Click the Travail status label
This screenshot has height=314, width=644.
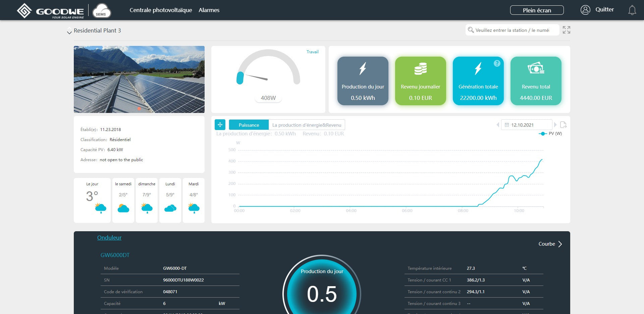pyautogui.click(x=313, y=52)
